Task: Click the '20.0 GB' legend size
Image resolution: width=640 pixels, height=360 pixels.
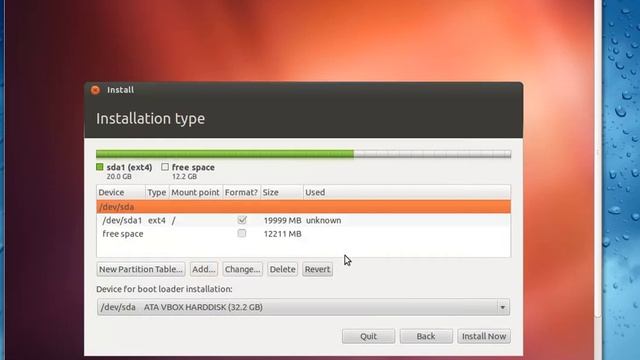Action: [x=119, y=177]
